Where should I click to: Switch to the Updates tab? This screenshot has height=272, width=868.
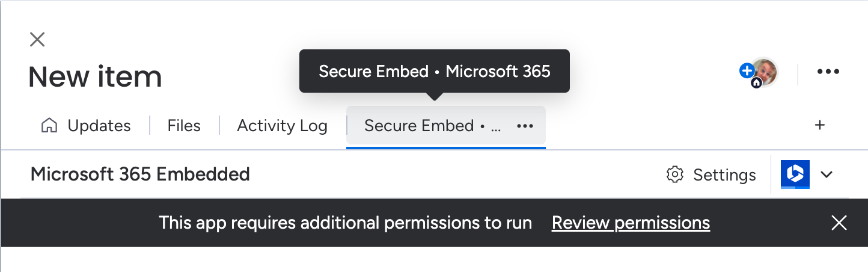pyautogui.click(x=86, y=126)
